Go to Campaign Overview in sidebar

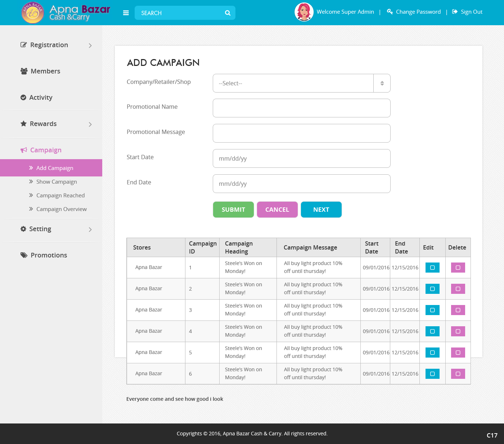click(61, 209)
